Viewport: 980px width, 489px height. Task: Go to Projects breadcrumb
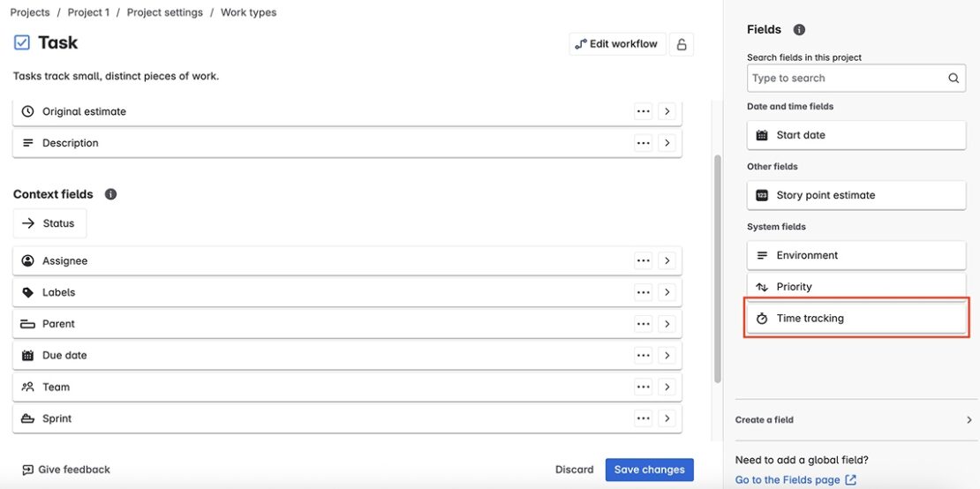(x=31, y=12)
